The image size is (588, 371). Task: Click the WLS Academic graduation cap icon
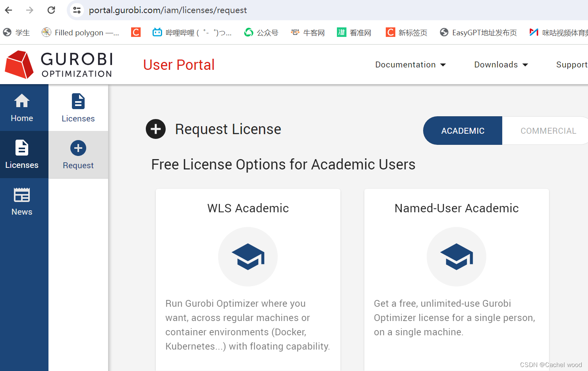pyautogui.click(x=248, y=257)
